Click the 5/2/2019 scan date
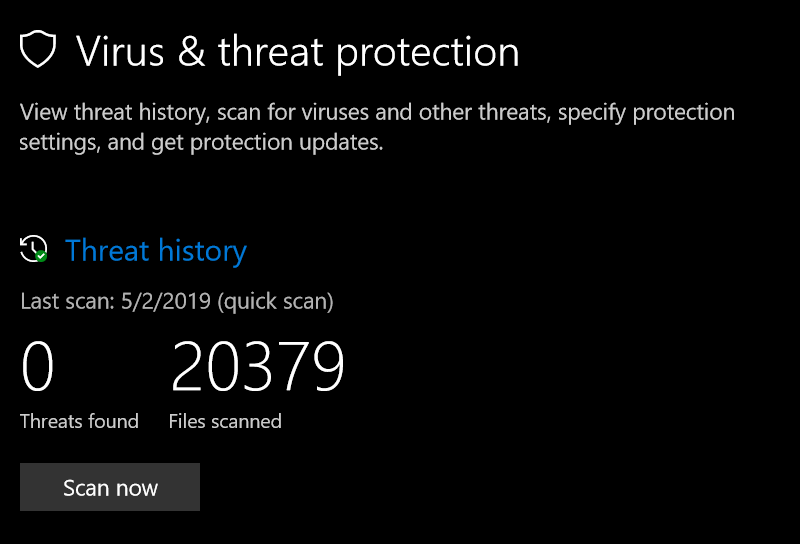Image resolution: width=800 pixels, height=544 pixels. pos(163,300)
